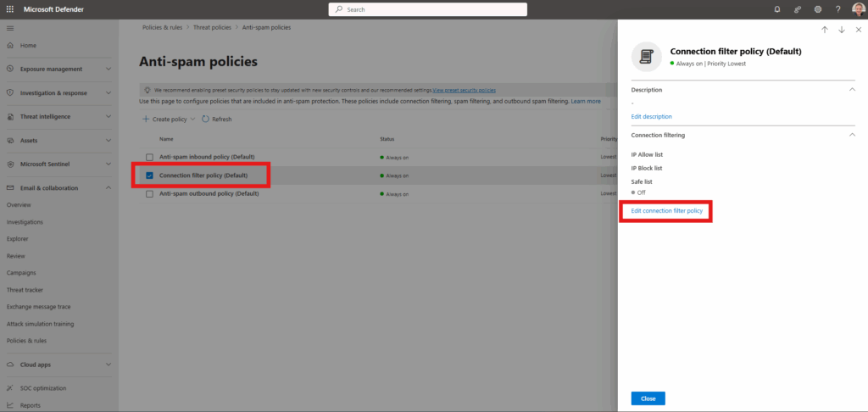The image size is (868, 412).
Task: Close the flyout panel with X
Action: pos(858,30)
